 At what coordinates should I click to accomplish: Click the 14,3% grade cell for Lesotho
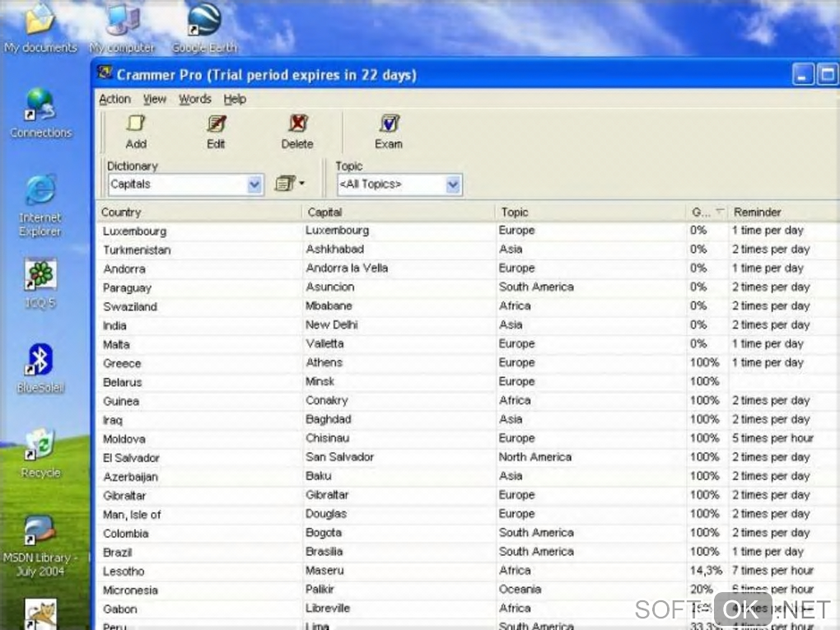pos(706,571)
